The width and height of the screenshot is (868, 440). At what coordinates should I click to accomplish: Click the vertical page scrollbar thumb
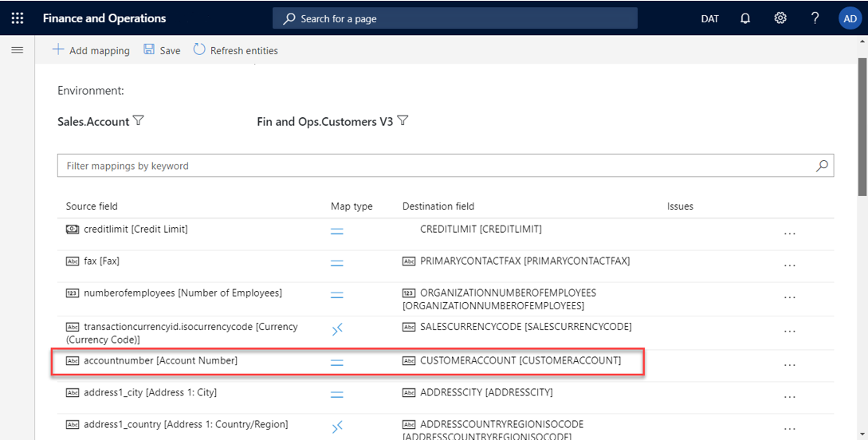tap(862, 126)
